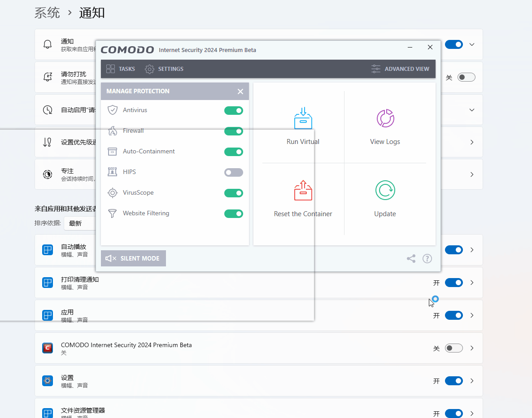Viewport: 532px width, 418px height.
Task: Expand the 通知 section chevron
Action: point(472,44)
